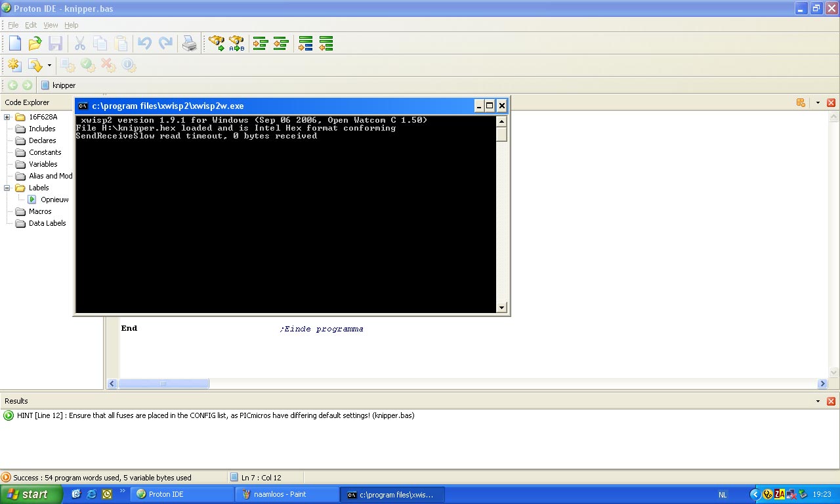Expand the 16F628A tree node

point(7,117)
